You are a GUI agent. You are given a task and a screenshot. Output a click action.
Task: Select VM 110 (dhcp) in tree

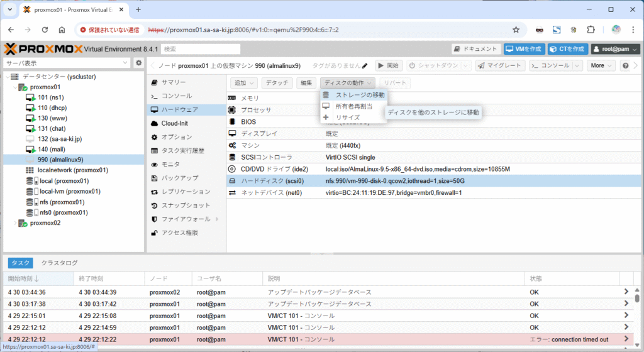point(52,108)
